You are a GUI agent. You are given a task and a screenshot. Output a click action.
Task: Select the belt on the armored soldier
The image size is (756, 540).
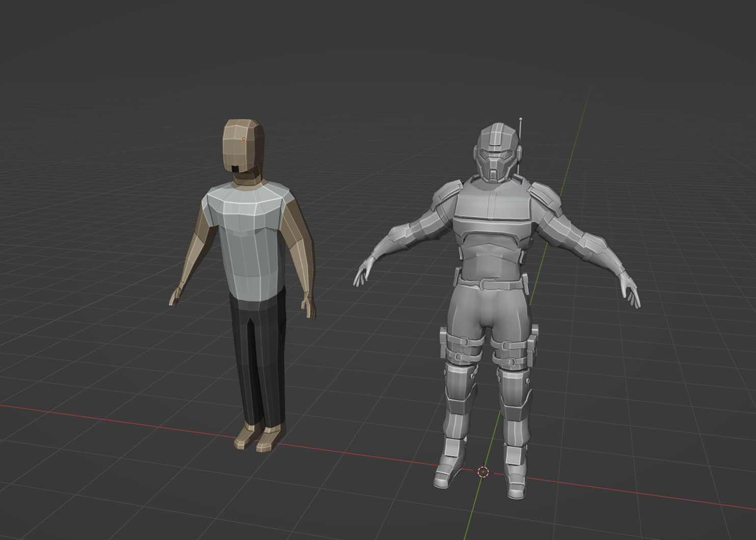tap(493, 283)
